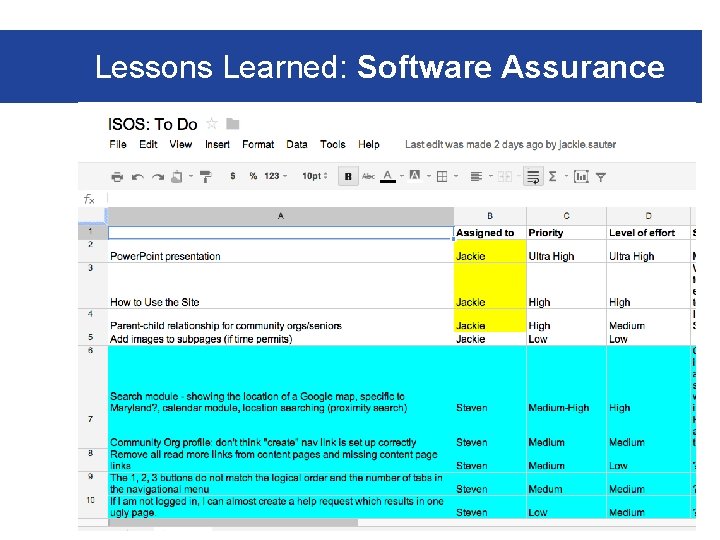Toggle Wrap text button
720x540 pixels.
coord(533,176)
